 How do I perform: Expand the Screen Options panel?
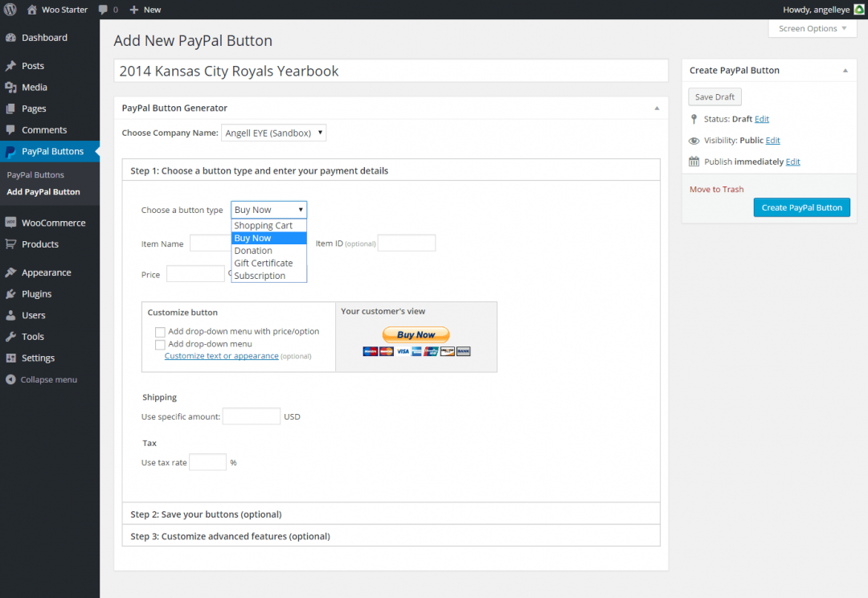pos(812,28)
